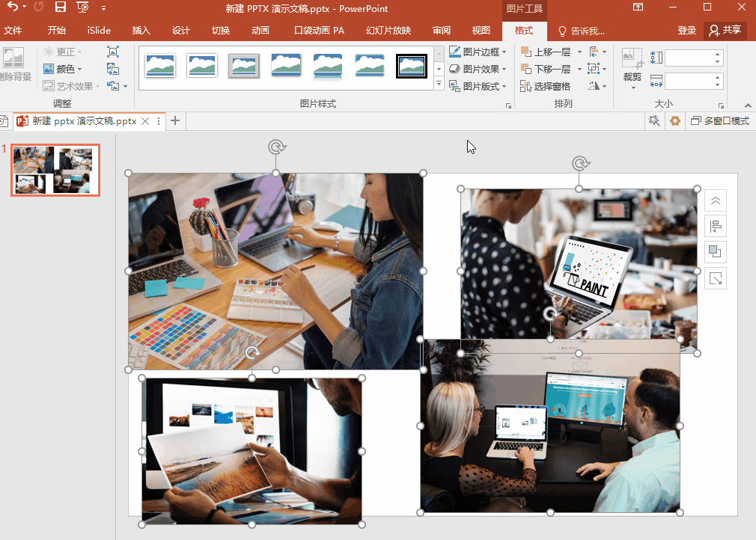Expand the picture styles gallery more arrow
This screenshot has height=540, width=756.
(x=439, y=84)
